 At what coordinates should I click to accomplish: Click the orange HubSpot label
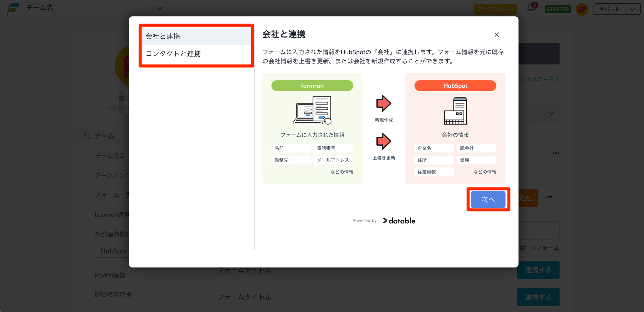(455, 86)
